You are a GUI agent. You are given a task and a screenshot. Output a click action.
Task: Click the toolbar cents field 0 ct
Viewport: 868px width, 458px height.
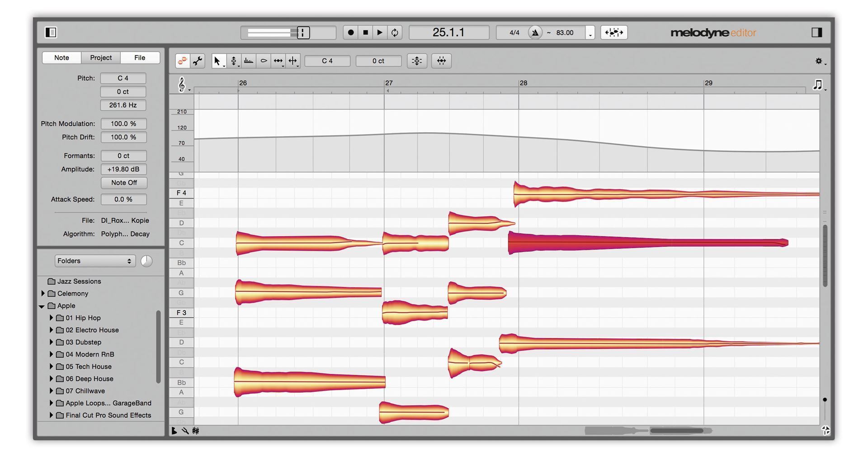(378, 61)
